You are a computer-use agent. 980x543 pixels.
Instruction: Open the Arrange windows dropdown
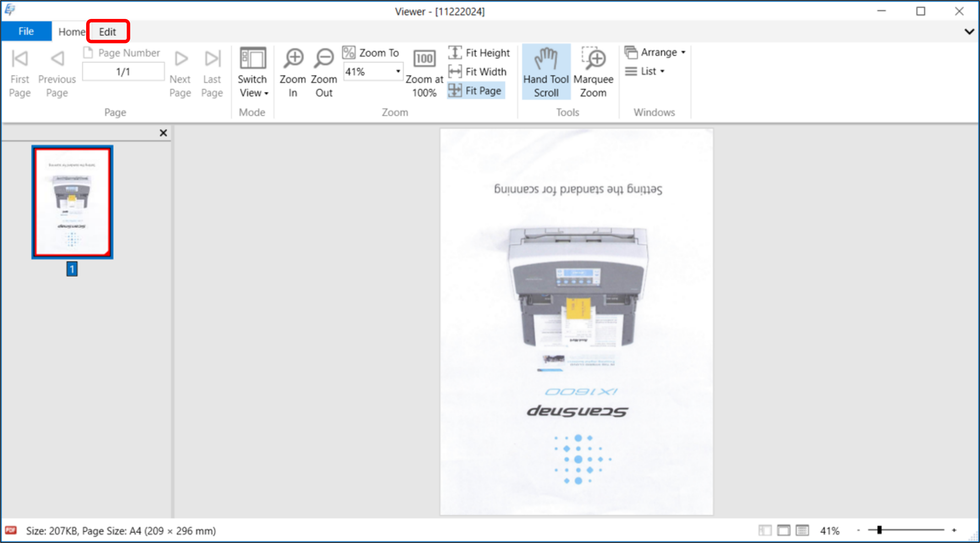point(655,52)
